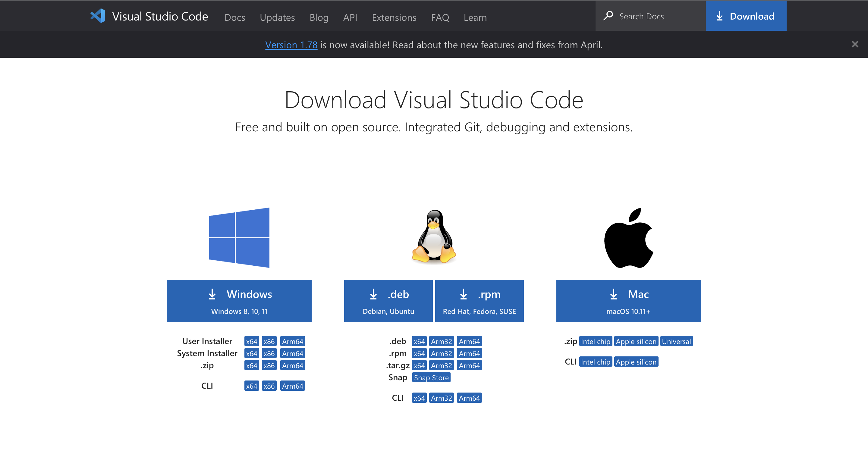This screenshot has height=476, width=868.
Task: Go to the Blog page
Action: (319, 17)
